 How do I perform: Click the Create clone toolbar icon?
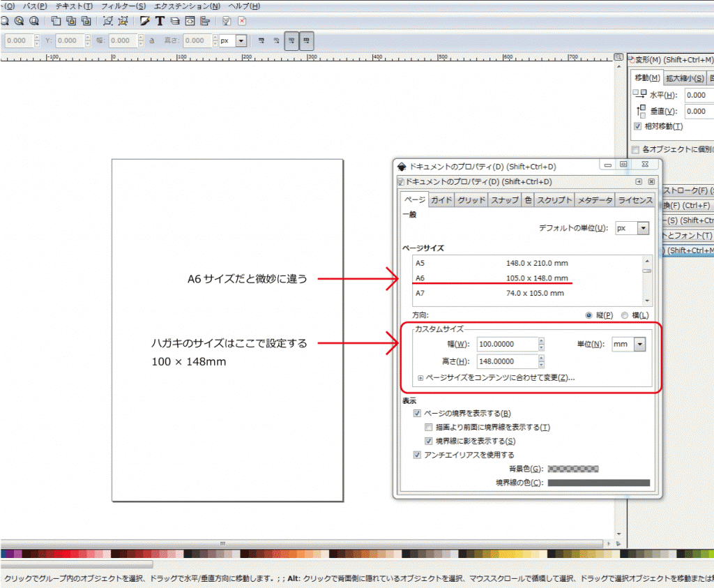[71, 21]
